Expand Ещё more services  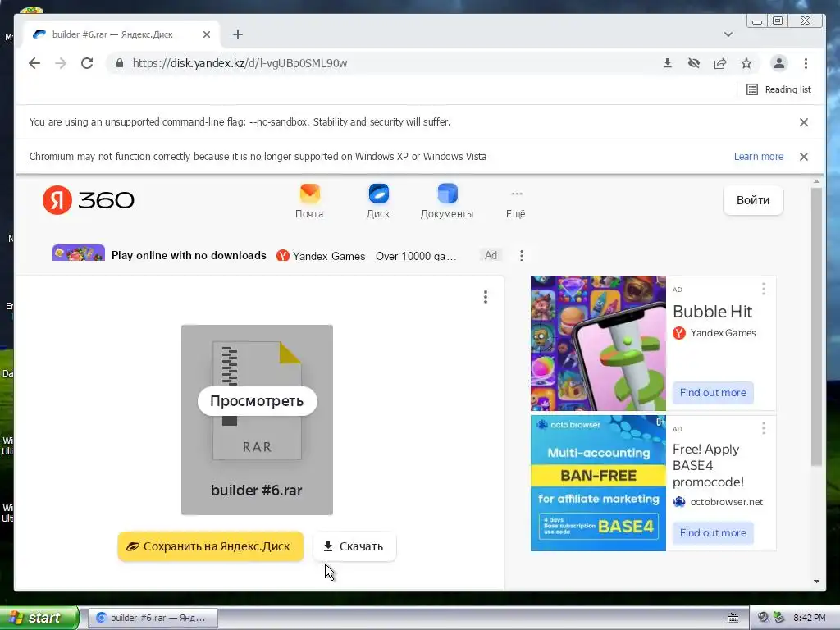coord(516,203)
